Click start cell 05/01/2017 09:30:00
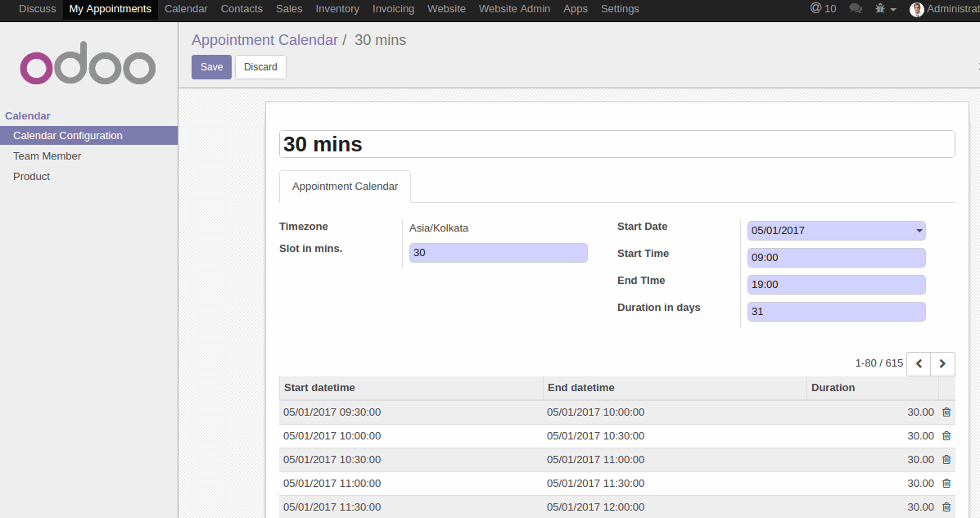Screen dimensions: 980x518 click(332, 412)
